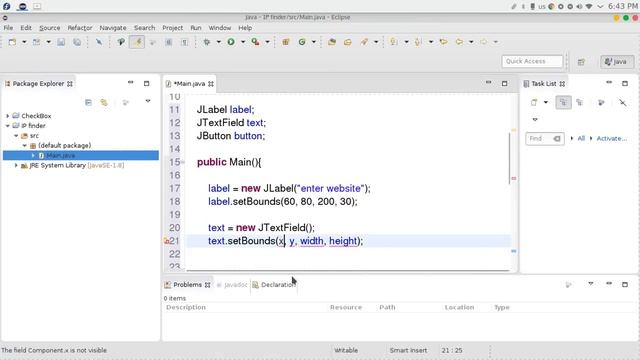The image size is (640, 360).
Task: Switch to the Declaration tab
Action: (x=274, y=284)
